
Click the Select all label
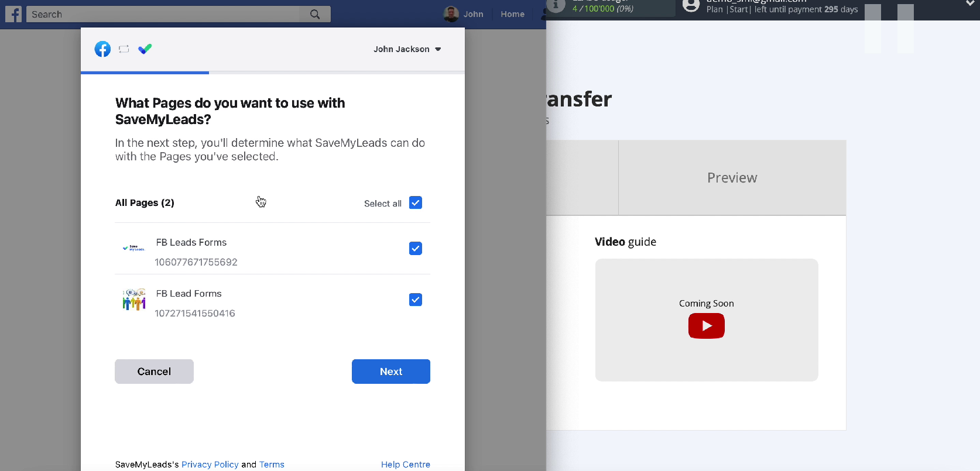[383, 204]
